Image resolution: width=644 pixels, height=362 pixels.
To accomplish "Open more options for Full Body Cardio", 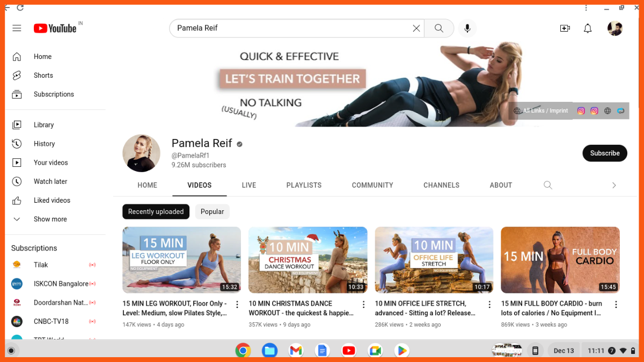I will [x=616, y=305].
